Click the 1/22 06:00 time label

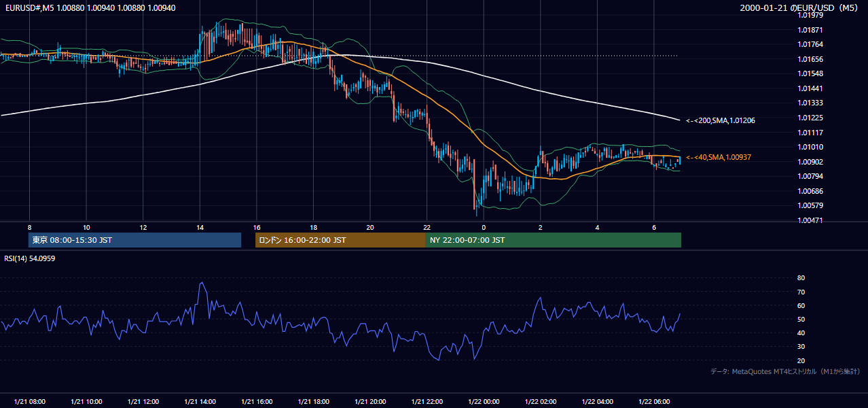coord(654,402)
